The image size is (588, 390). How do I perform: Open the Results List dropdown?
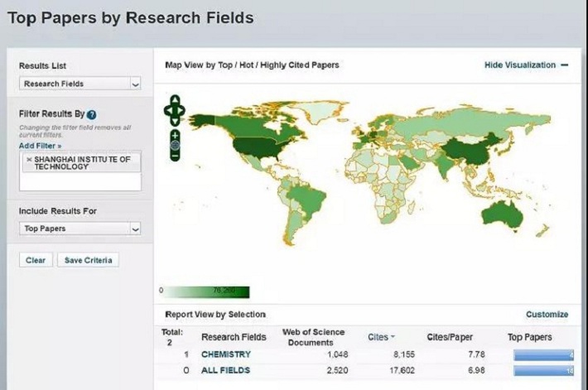pyautogui.click(x=80, y=84)
